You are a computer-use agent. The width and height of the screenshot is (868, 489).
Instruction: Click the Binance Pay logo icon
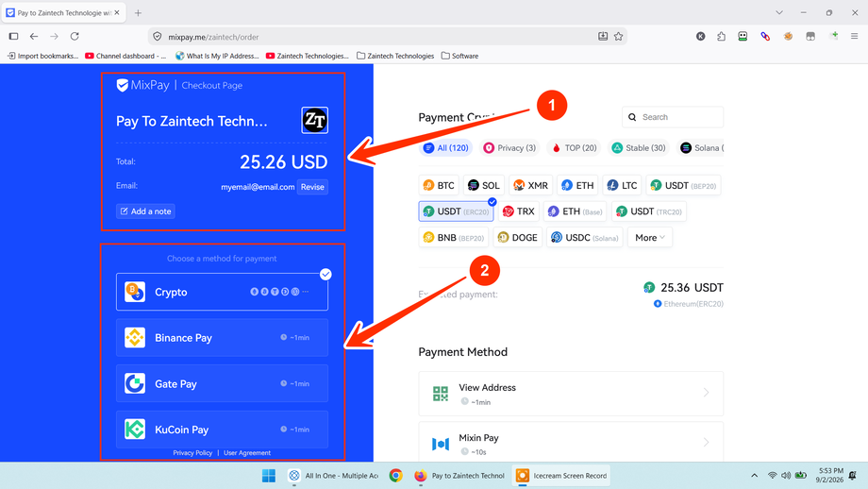(135, 337)
